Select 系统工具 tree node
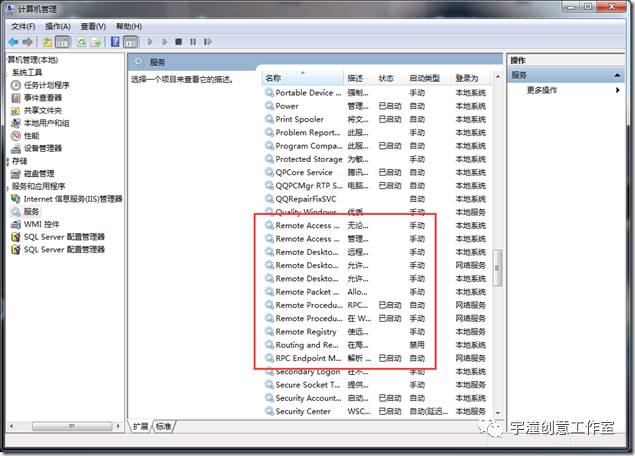 point(27,72)
